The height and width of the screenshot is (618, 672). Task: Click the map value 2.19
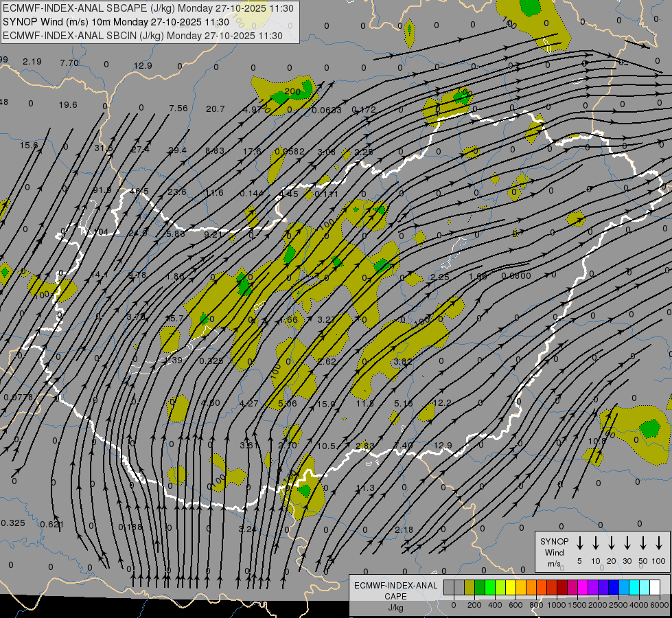[x=32, y=62]
